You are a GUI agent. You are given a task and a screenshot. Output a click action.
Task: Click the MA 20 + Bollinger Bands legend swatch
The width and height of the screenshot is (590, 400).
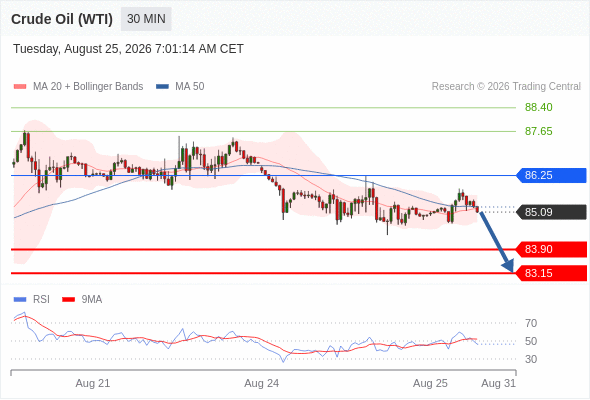[x=20, y=87]
